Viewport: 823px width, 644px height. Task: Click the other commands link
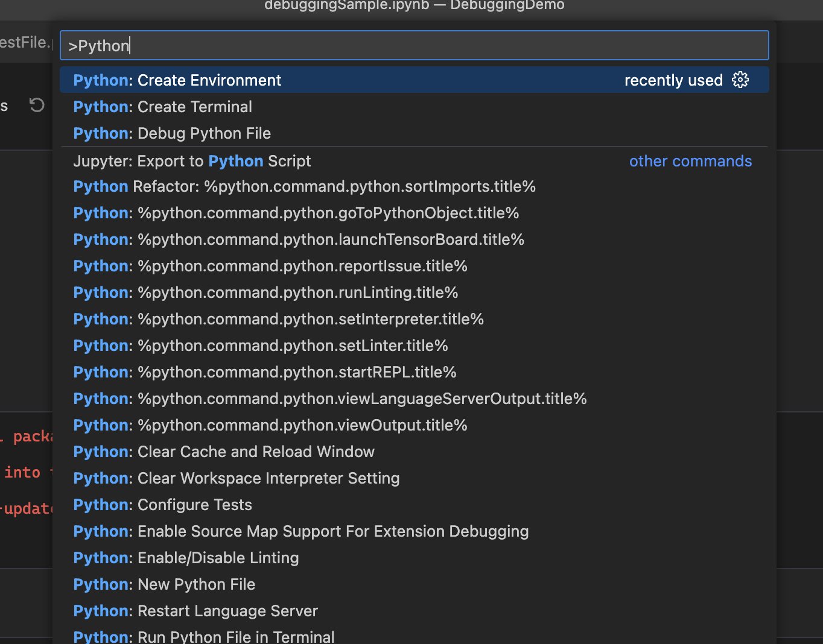(x=690, y=161)
